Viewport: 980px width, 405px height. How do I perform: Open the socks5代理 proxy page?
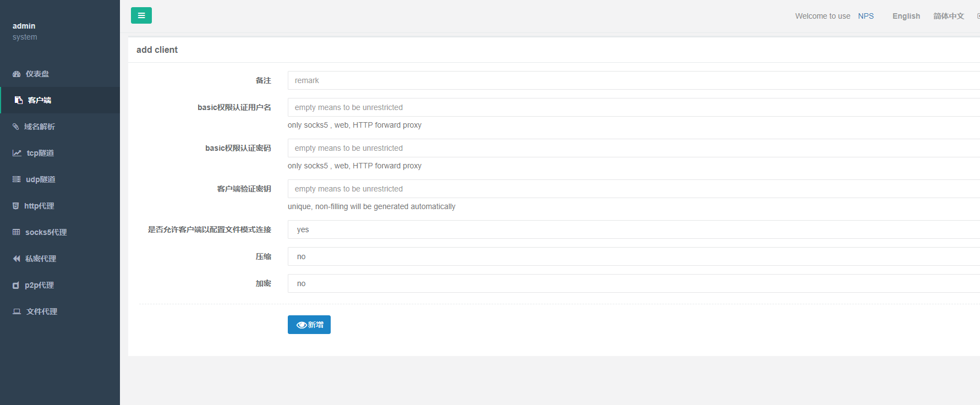tap(60, 232)
